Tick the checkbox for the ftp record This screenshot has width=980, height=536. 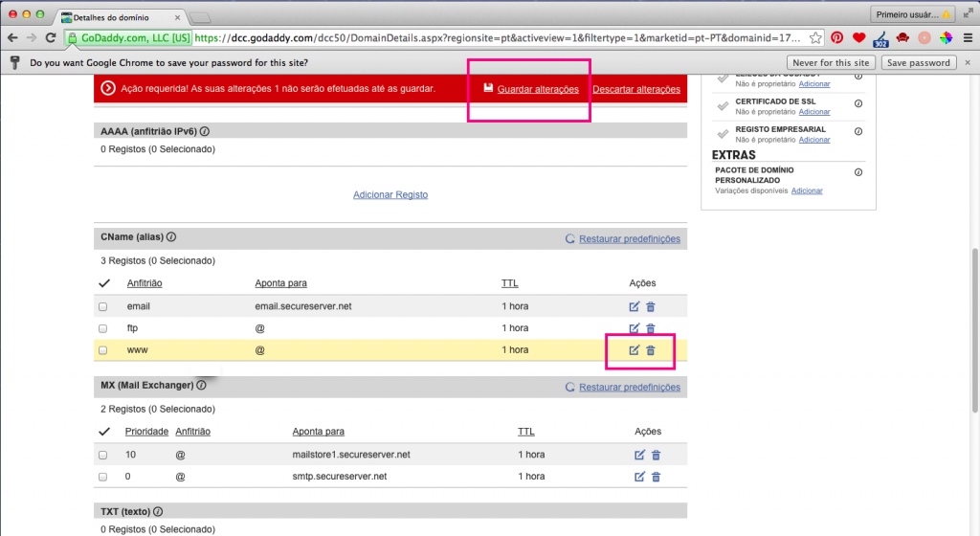(103, 328)
